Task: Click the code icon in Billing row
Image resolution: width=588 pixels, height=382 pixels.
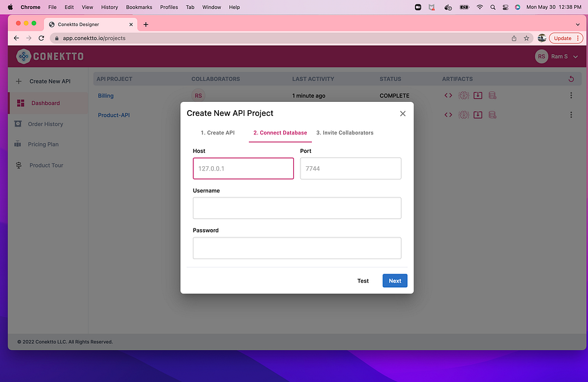Action: tap(448, 95)
